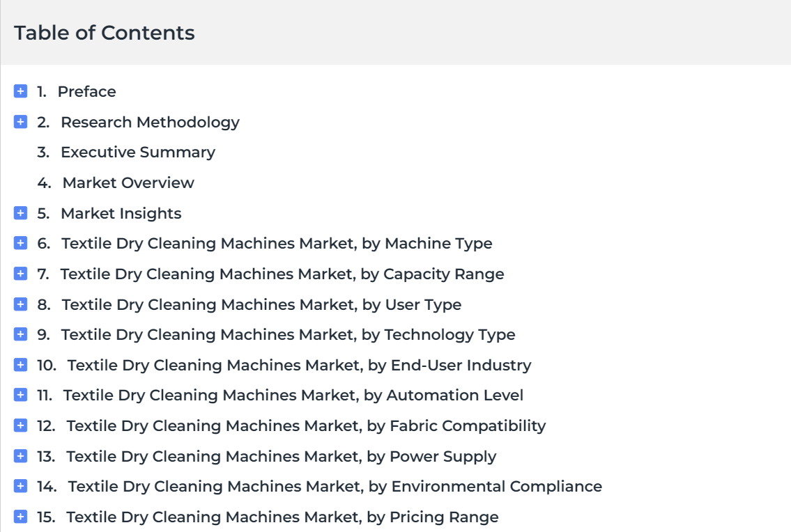
Task: Expand the Preface section plus icon
Action: point(20,91)
